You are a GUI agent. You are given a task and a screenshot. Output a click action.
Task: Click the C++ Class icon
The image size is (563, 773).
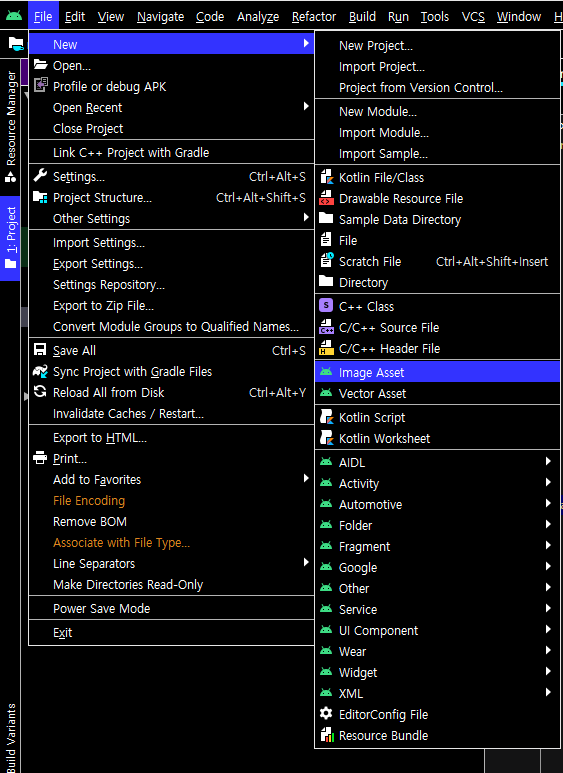point(326,306)
